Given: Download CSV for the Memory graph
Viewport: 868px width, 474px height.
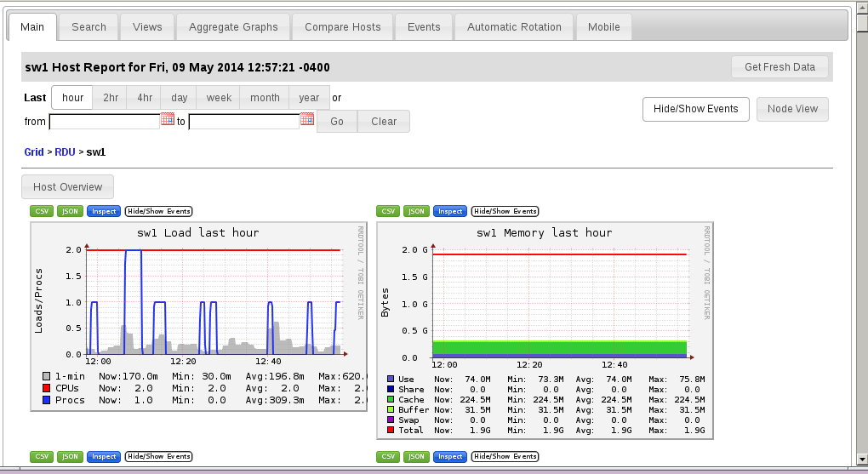Looking at the screenshot, I should pyautogui.click(x=387, y=211).
